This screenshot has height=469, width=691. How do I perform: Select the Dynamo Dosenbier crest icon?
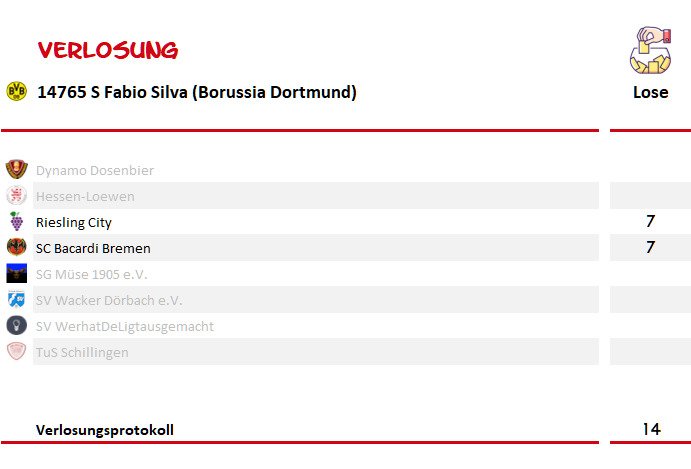[17, 170]
